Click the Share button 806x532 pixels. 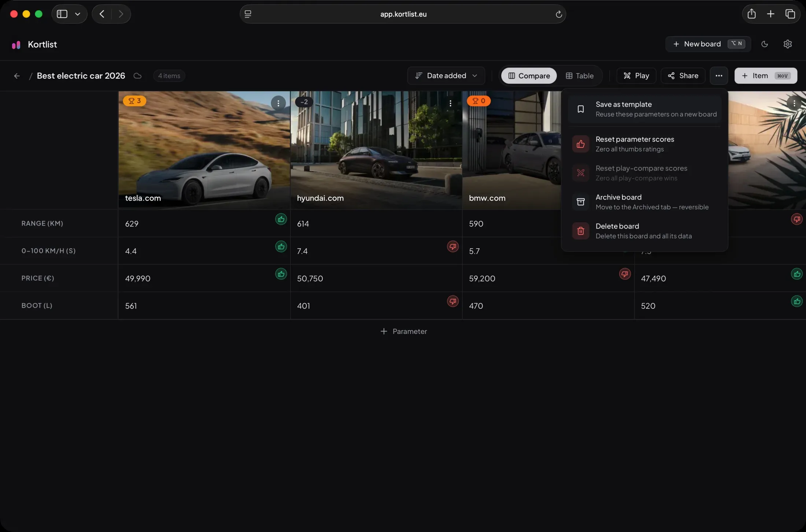click(683, 76)
